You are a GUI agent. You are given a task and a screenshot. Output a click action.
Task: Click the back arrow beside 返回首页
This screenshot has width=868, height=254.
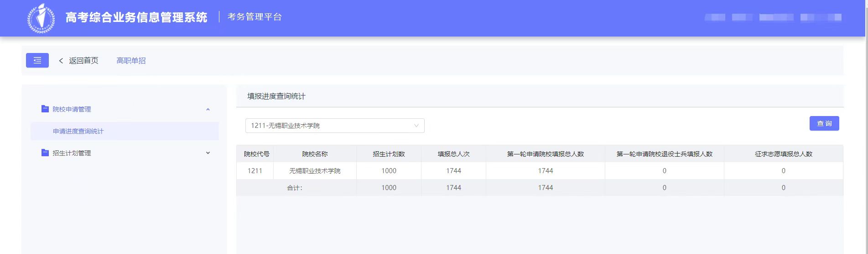click(61, 61)
